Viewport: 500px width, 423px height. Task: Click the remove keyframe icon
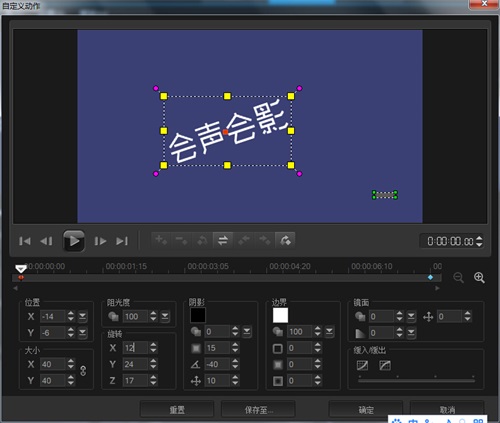(182, 240)
